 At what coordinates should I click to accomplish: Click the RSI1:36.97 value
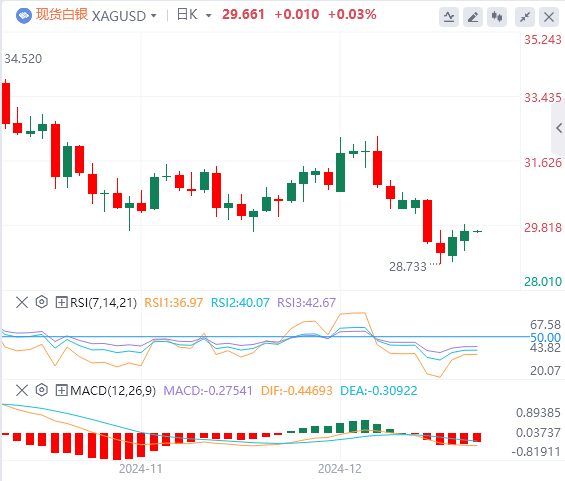[174, 303]
